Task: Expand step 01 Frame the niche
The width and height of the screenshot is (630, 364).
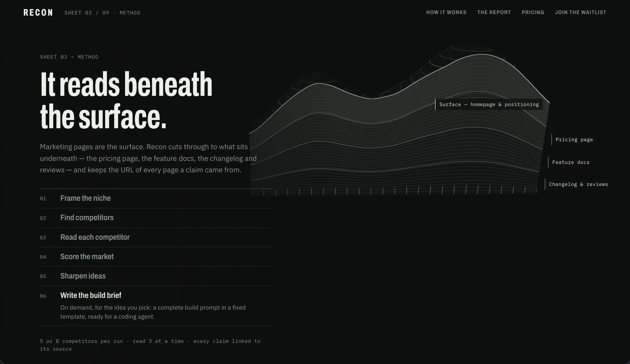Action: tap(156, 198)
